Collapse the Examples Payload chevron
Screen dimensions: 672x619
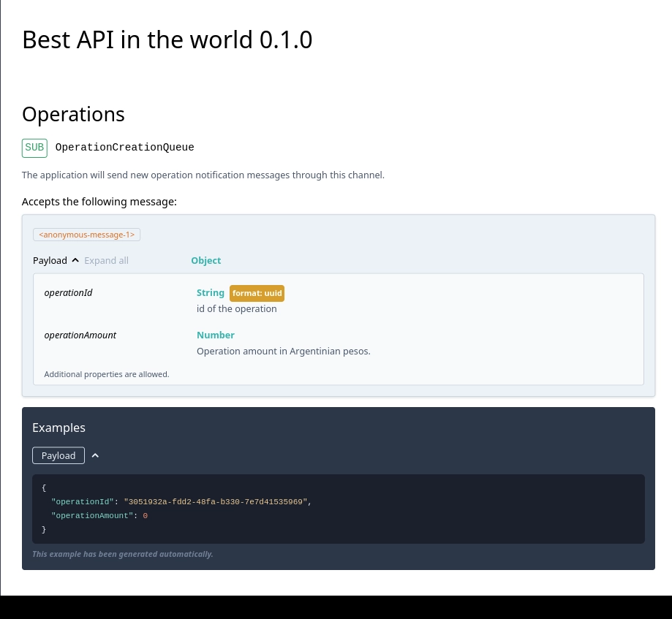click(95, 455)
